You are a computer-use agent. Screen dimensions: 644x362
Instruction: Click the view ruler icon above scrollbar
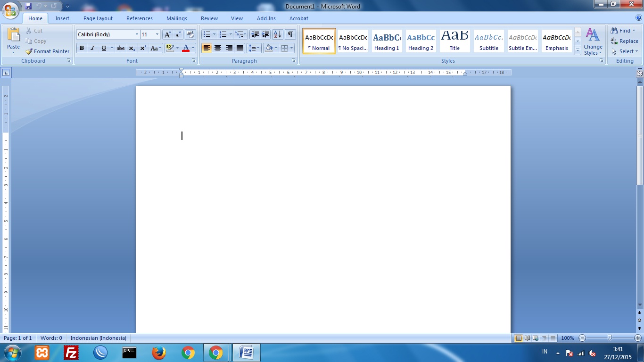pyautogui.click(x=640, y=74)
